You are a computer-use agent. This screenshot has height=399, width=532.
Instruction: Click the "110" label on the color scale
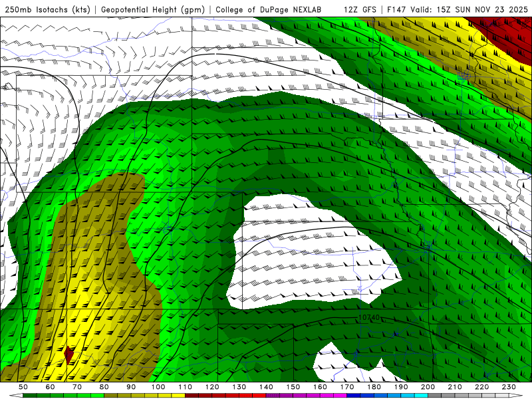coord(186,387)
